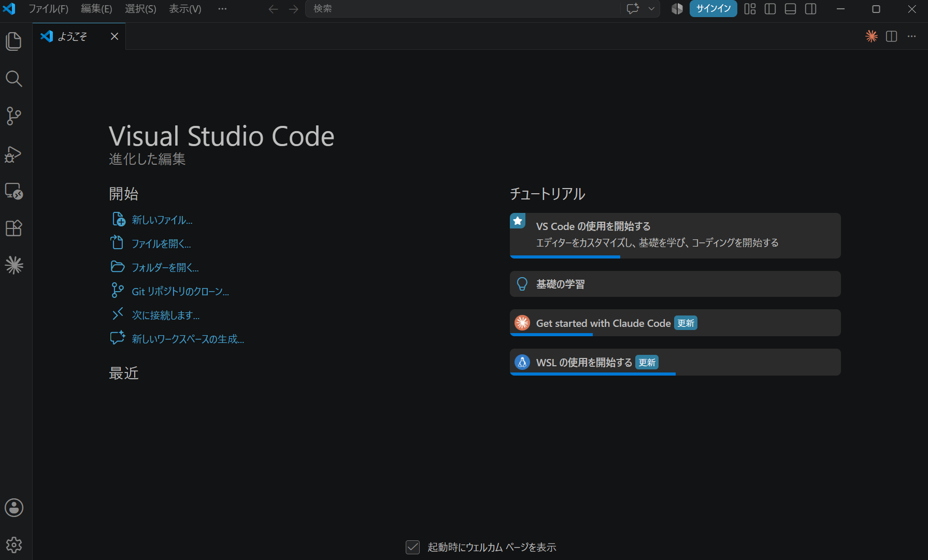928x560 pixels.
Task: Toggle the secondary side bar
Action: point(811,9)
